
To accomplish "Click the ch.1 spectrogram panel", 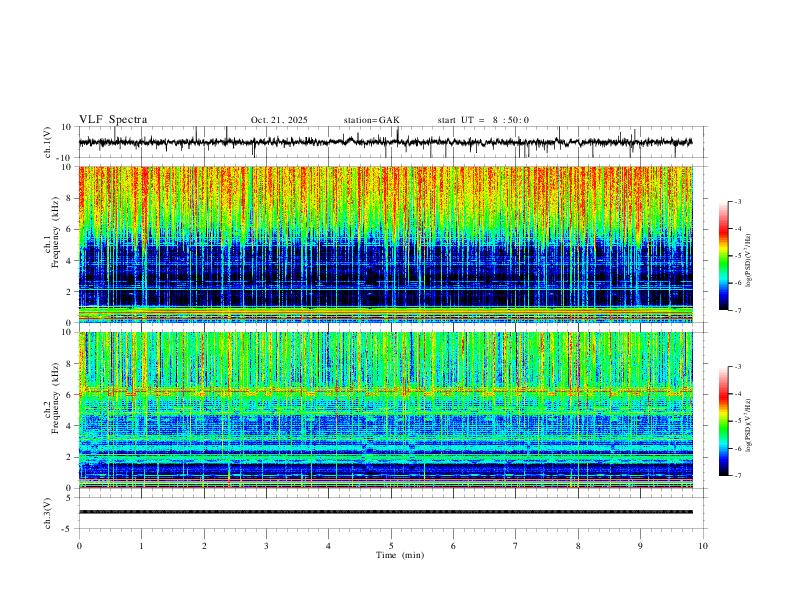I will point(386,244).
